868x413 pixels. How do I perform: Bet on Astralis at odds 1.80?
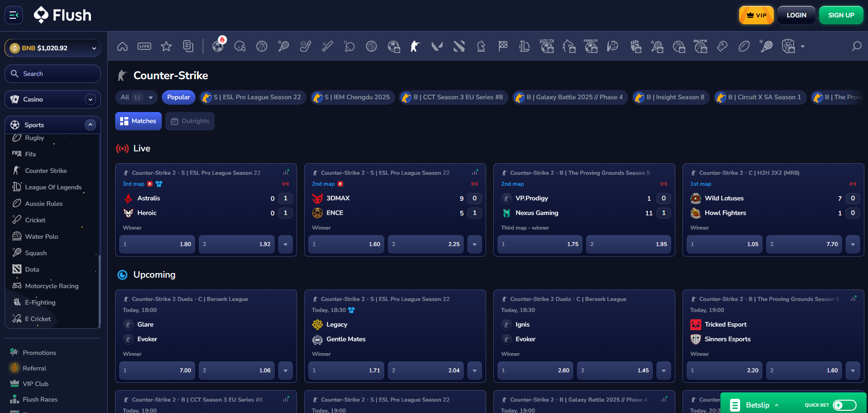point(157,244)
